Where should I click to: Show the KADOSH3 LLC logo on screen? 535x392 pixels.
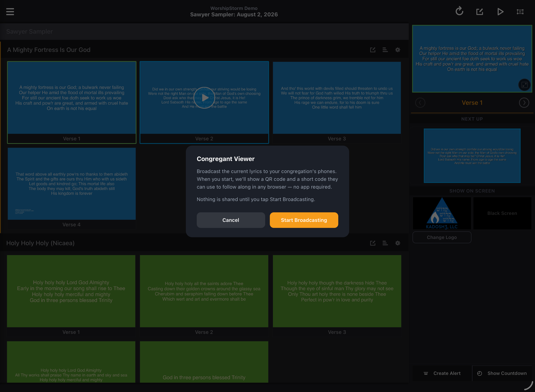(442, 213)
